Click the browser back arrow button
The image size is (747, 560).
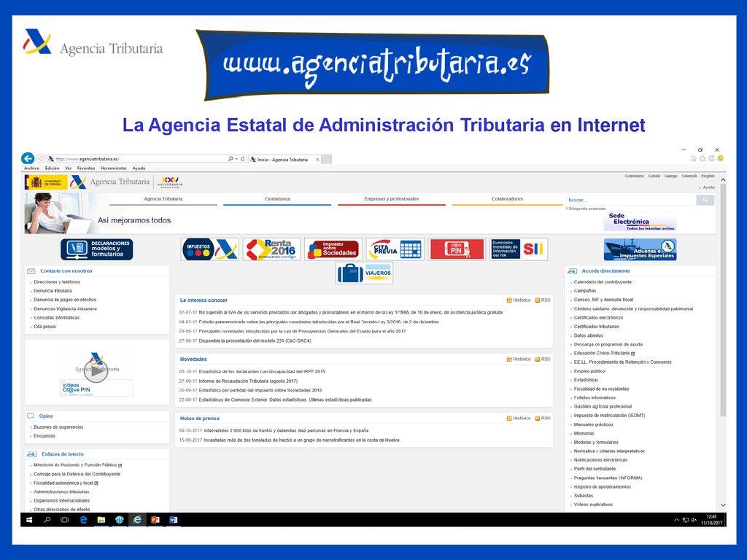28,158
